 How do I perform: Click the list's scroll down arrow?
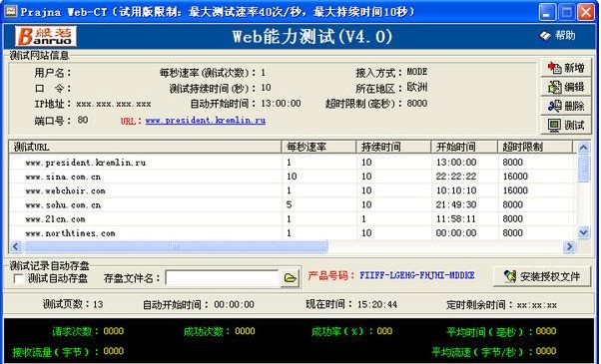coord(583,232)
